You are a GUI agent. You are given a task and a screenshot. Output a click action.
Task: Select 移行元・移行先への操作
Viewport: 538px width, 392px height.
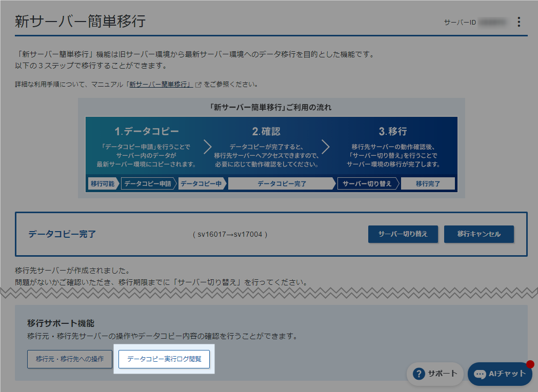[69, 359]
